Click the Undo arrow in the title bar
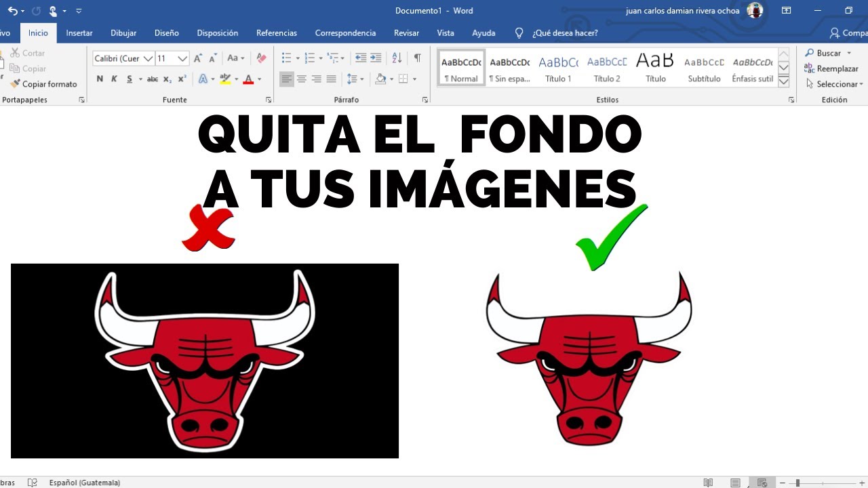868x488 pixels. pyautogui.click(x=12, y=11)
